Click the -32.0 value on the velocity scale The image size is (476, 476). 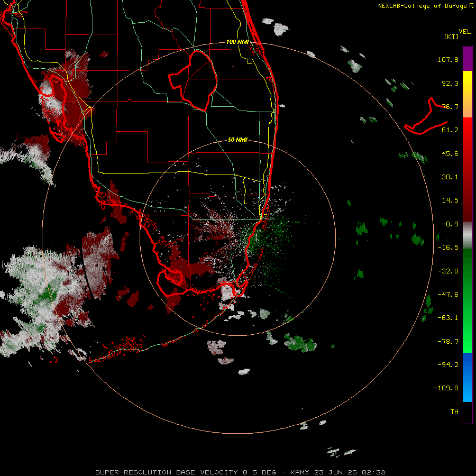(x=448, y=271)
